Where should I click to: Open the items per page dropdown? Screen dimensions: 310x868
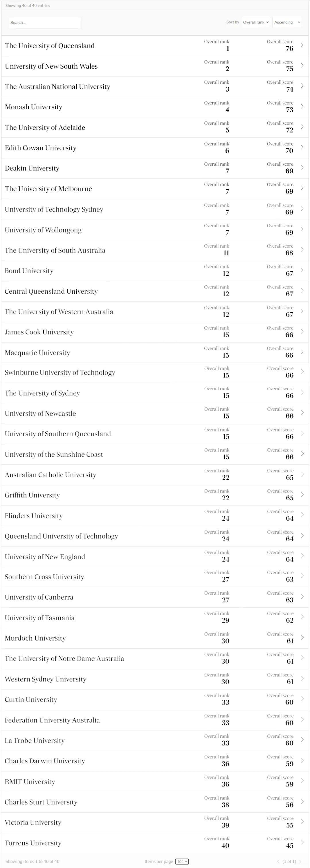tap(182, 861)
